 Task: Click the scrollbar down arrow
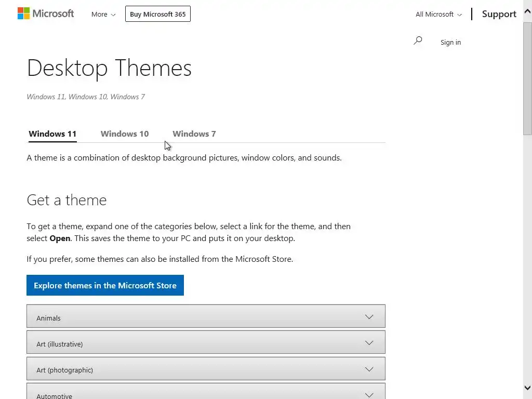pos(527,388)
